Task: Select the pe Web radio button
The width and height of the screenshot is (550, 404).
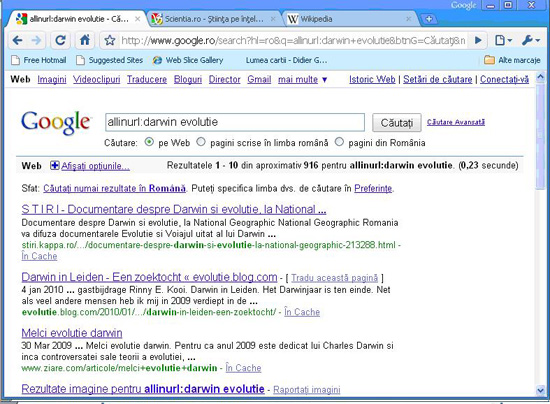Action: (x=149, y=142)
